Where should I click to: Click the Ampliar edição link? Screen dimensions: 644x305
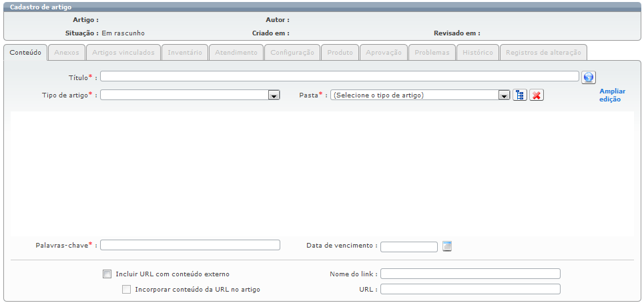click(612, 95)
